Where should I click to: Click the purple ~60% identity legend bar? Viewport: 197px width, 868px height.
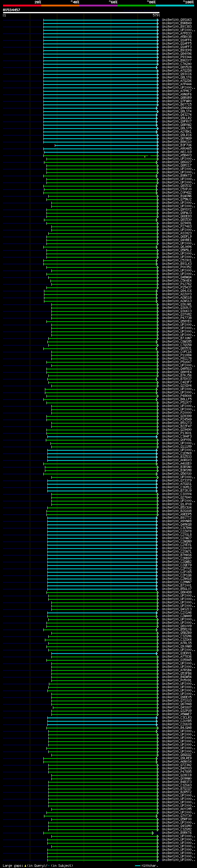point(99,6)
